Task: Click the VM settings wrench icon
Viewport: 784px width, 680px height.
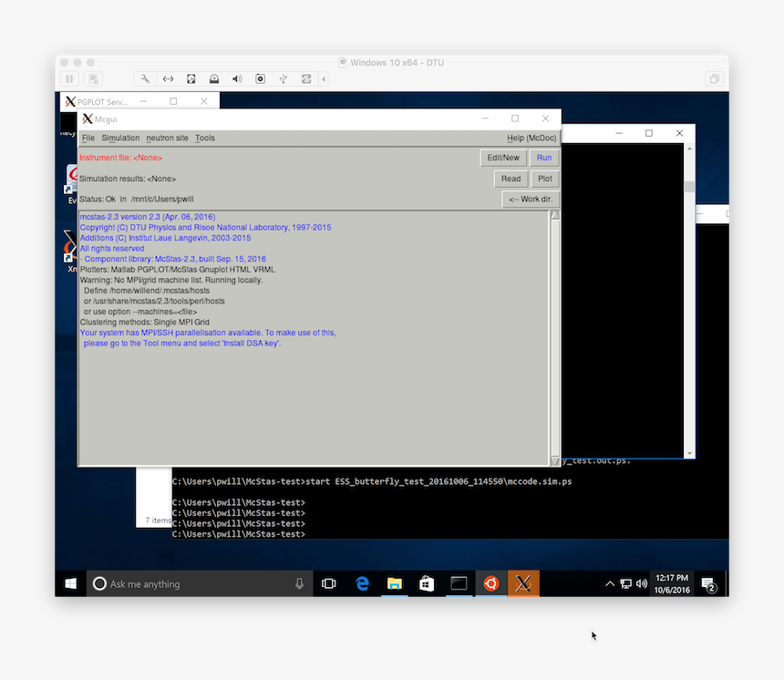Action: [146, 79]
